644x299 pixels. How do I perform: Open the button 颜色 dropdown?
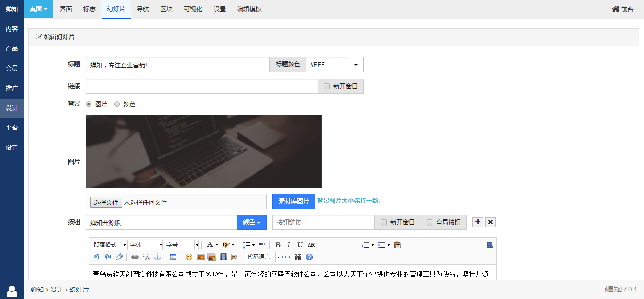pyautogui.click(x=252, y=222)
